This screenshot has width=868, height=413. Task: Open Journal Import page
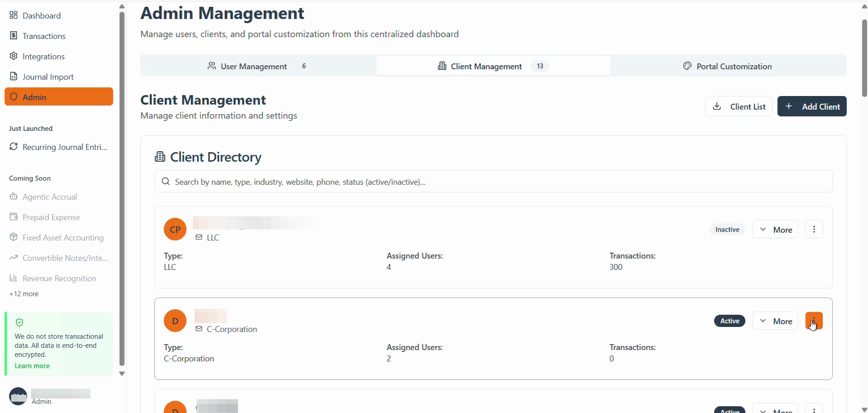(59, 77)
